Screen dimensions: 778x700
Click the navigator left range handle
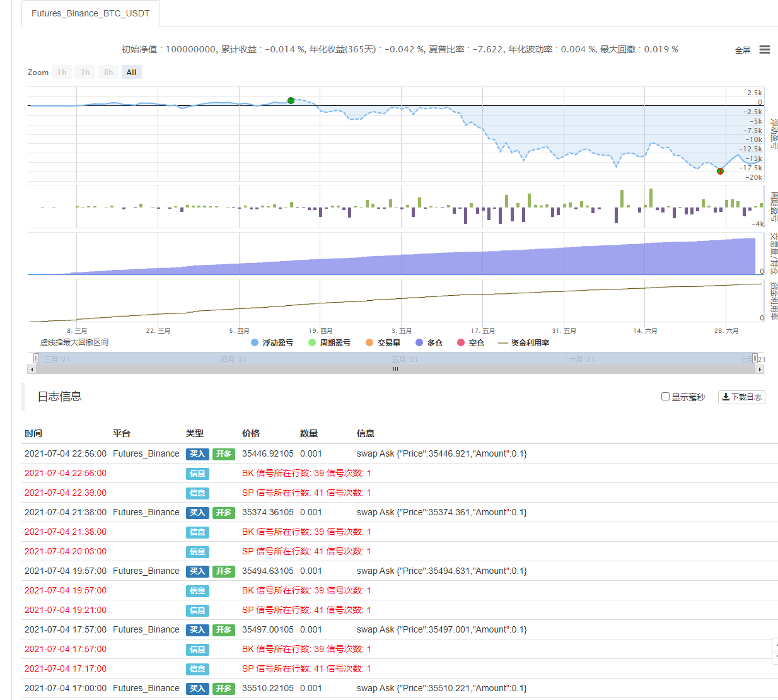point(36,358)
